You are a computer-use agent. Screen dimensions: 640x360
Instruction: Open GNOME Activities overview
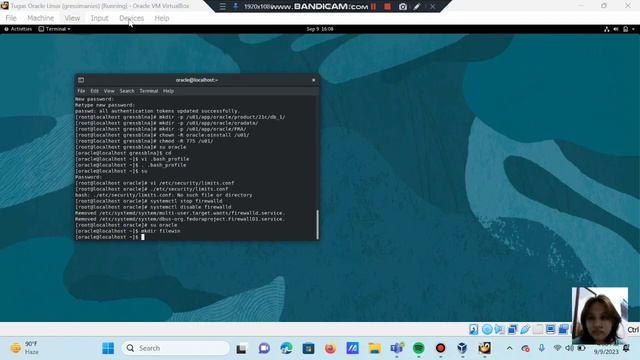click(18, 29)
